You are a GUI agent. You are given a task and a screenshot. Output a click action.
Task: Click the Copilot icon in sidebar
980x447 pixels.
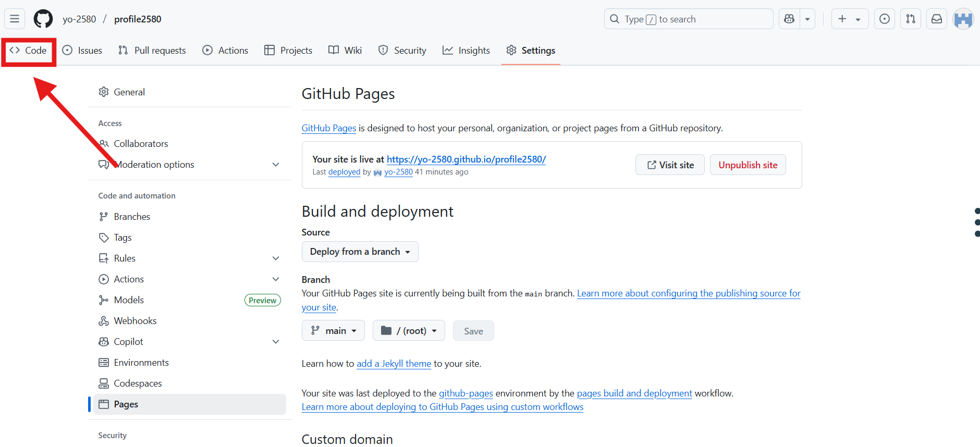pos(104,341)
